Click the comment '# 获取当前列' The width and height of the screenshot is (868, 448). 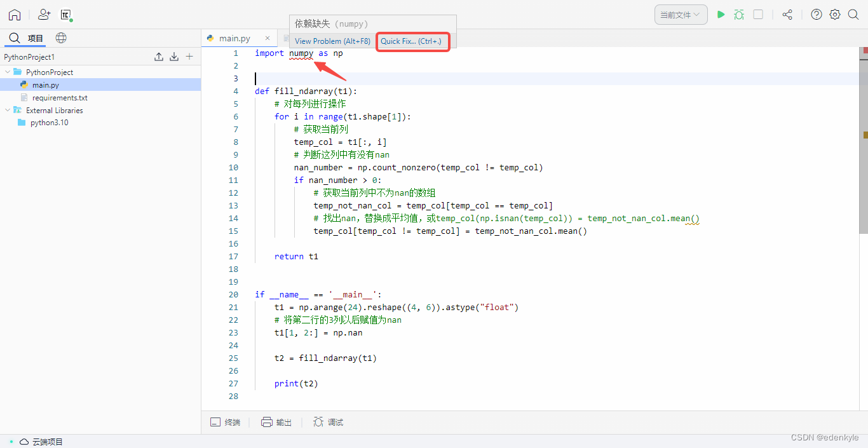[x=321, y=129]
